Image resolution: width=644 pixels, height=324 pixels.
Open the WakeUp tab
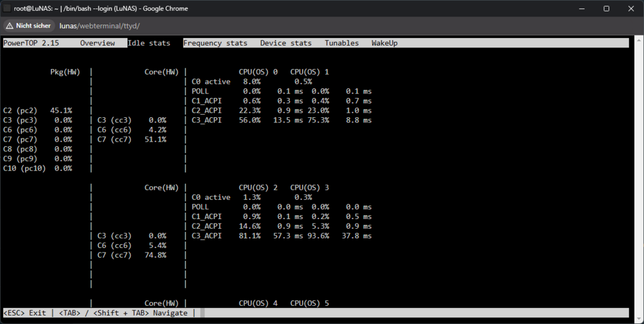384,43
